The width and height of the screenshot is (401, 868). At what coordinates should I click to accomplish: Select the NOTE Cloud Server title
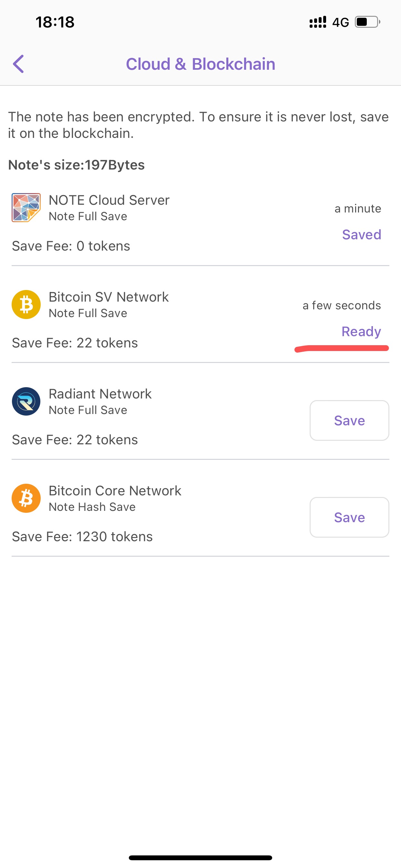point(109,200)
